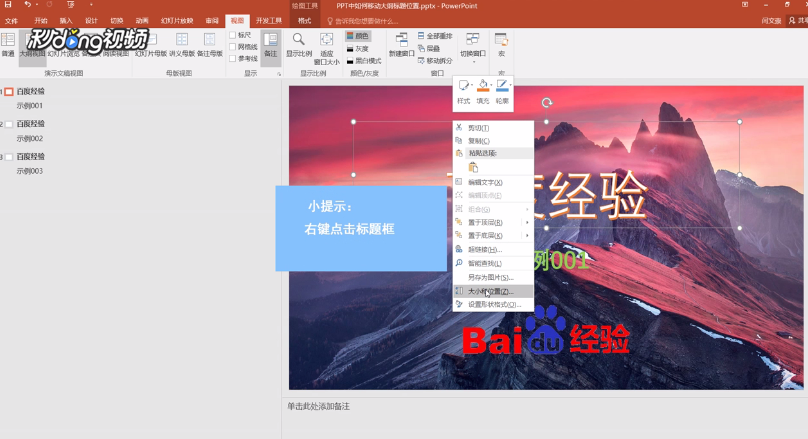
Task: Select 黑白模式 (Black and White) mode
Action: (x=364, y=61)
